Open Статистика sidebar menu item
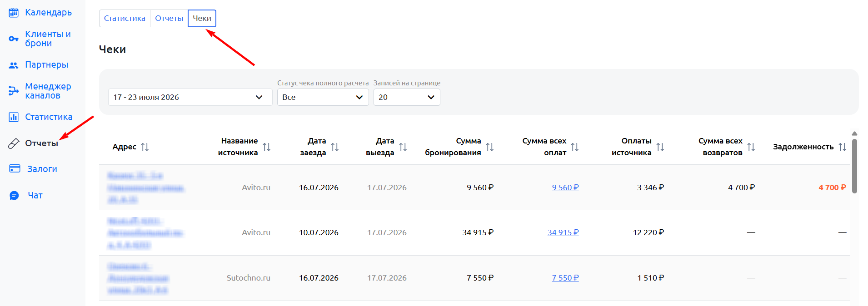The image size is (868, 306). 49,117
